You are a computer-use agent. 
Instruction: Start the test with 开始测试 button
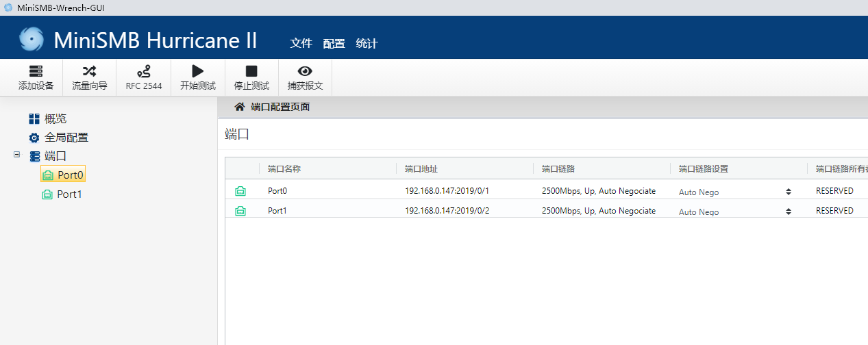198,78
